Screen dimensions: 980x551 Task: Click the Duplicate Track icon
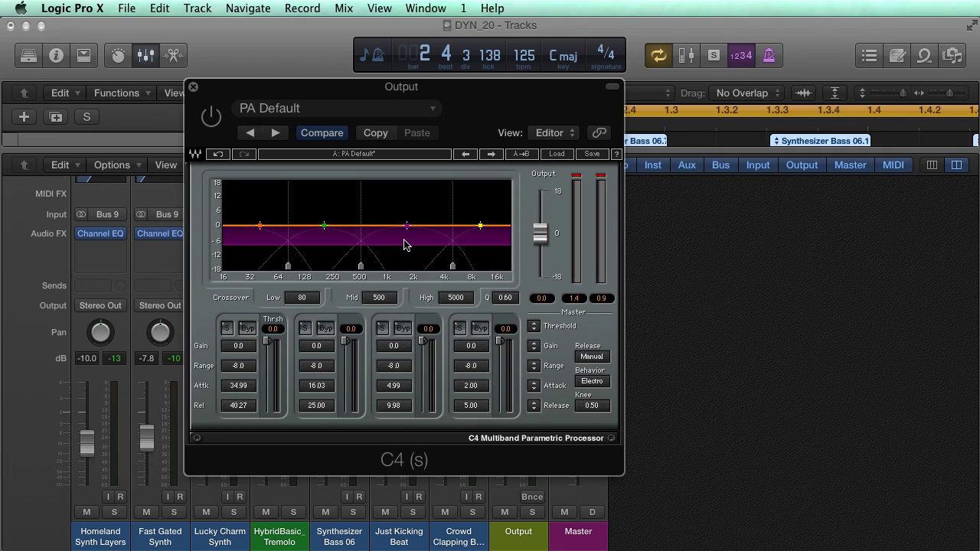[x=55, y=117]
